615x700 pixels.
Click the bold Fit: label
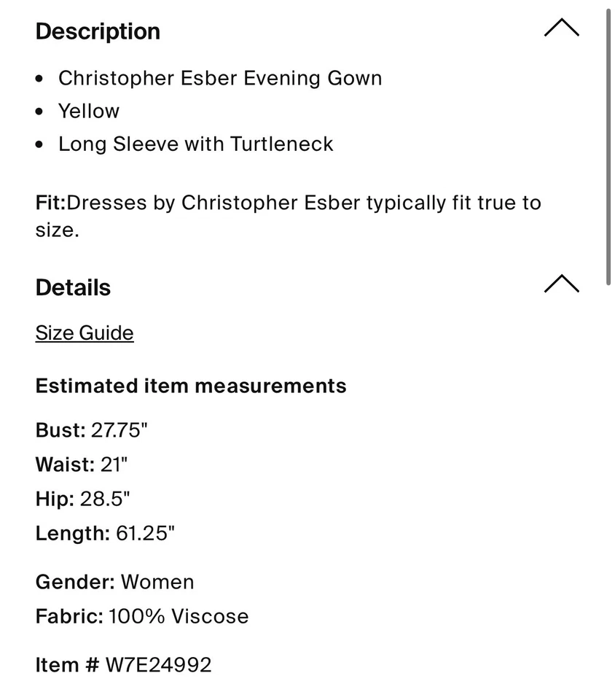point(50,202)
